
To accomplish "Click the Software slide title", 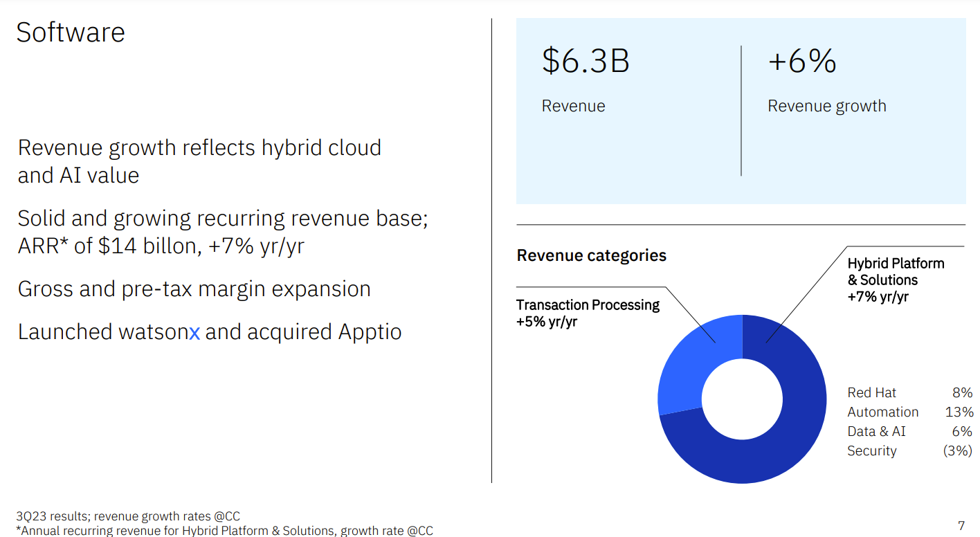I will 70,32.
